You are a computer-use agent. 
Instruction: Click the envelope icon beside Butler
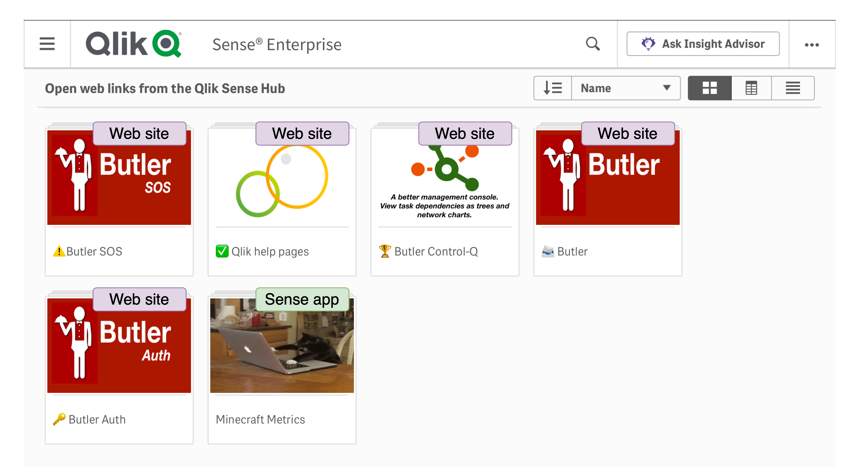click(x=548, y=251)
